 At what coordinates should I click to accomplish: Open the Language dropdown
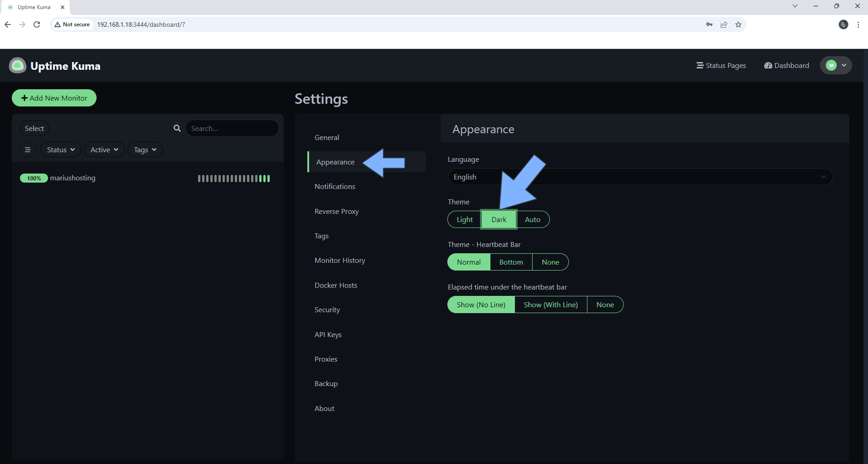pyautogui.click(x=640, y=177)
